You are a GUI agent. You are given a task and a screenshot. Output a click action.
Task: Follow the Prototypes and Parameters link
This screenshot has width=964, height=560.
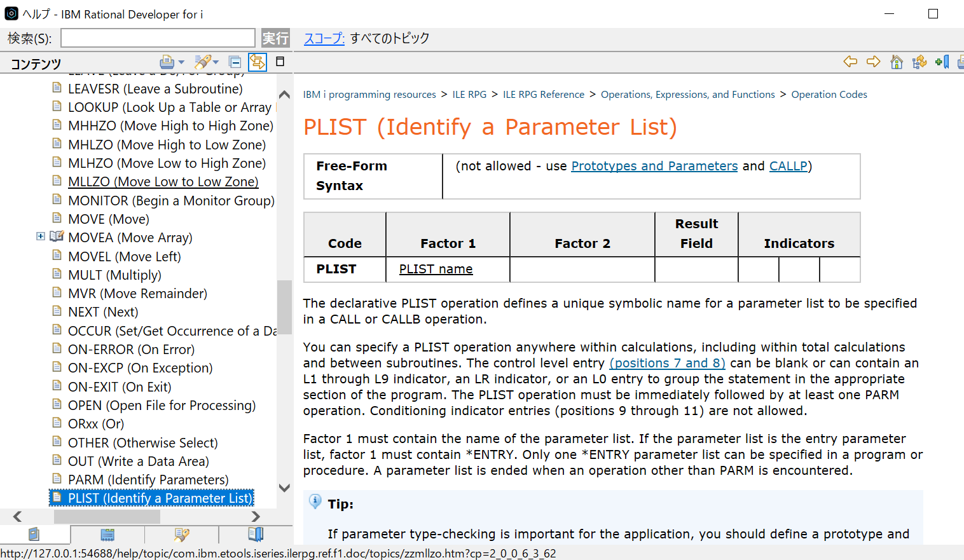click(x=654, y=166)
